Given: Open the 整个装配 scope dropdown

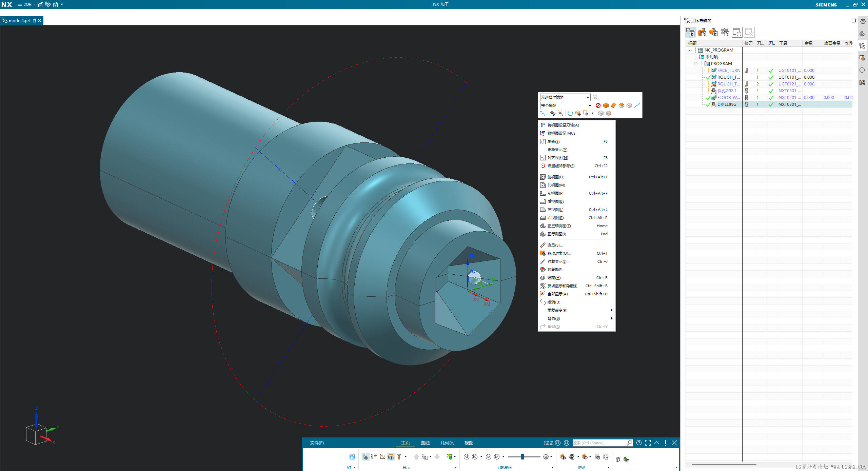Looking at the screenshot, I should (590, 105).
